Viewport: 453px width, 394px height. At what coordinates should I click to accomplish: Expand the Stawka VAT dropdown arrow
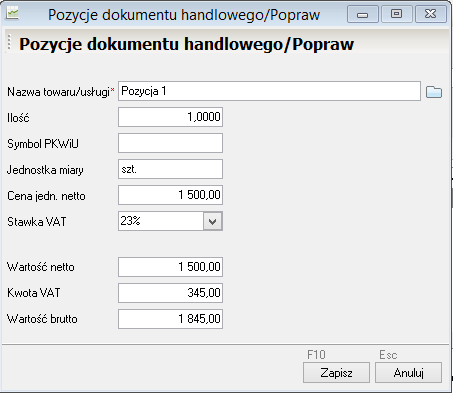[212, 221]
